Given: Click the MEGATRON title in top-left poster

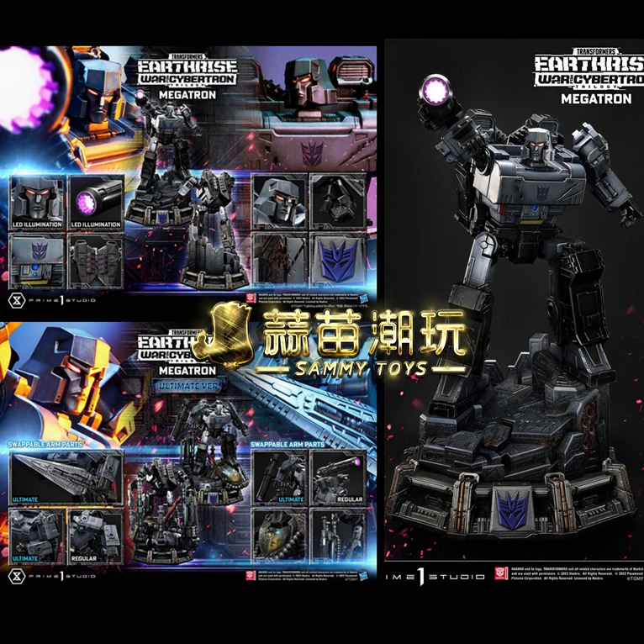Looking at the screenshot, I should [x=187, y=95].
